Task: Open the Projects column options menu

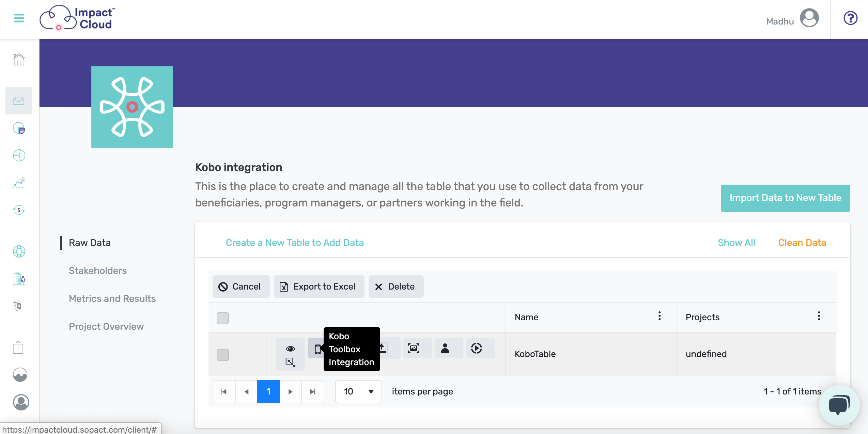Action: tap(819, 316)
